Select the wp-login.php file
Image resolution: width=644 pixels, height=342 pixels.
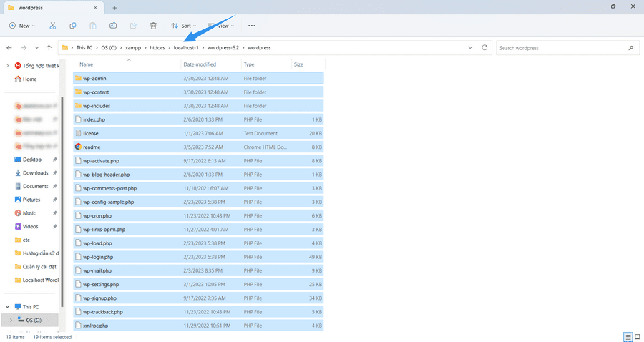click(198, 257)
